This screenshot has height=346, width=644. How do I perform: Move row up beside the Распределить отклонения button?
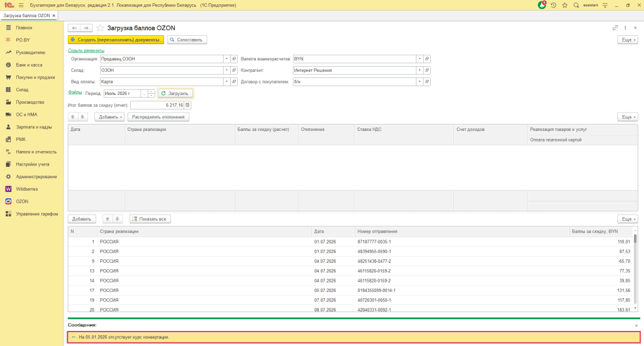(73, 117)
